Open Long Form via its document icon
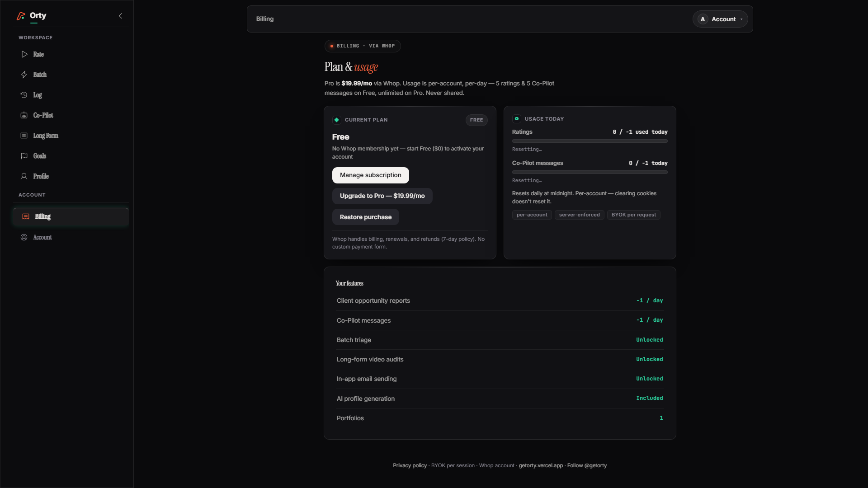Screen dimensions: 868x488 click(x=24, y=136)
